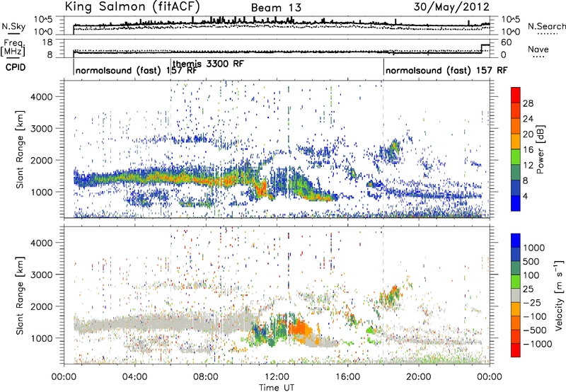The image size is (566, 392).
Task: Select the N.Sky legend label
Action: point(13,26)
